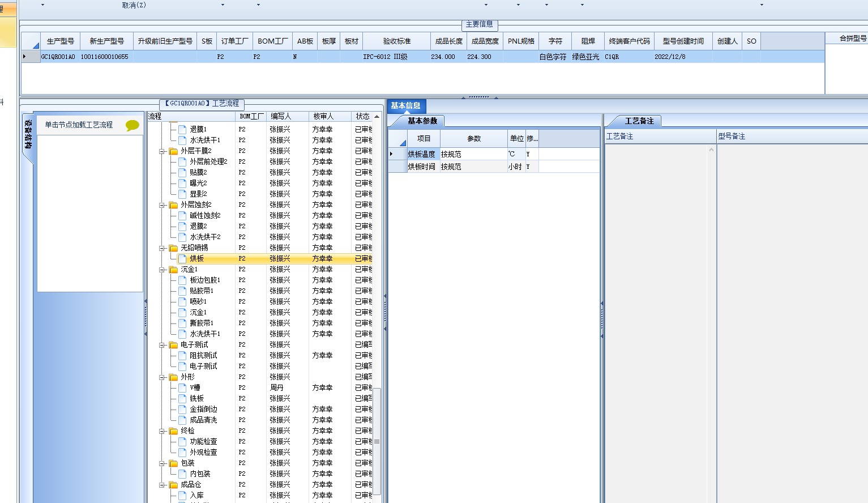This screenshot has height=503, width=868.
Task: Click the folder icon of 终检
Action: [x=173, y=431]
